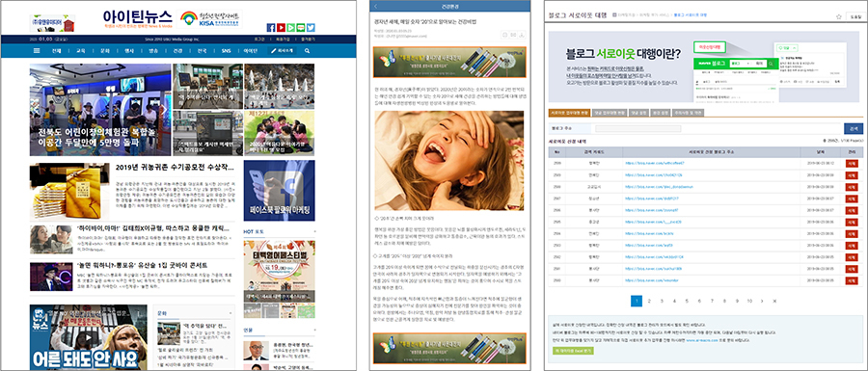Select 행사 in the news navigation
The width and height of the screenshot is (868, 371).
(129, 51)
